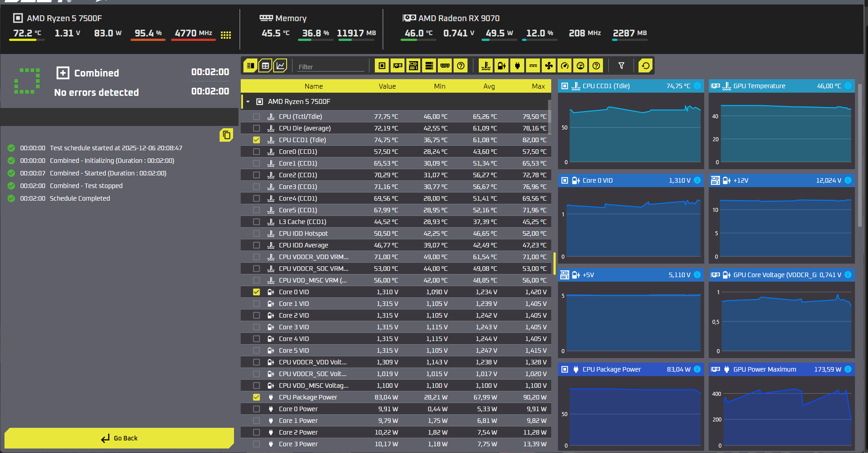868x453 pixels.
Task: Check the L3 Cache (CCD1) row checkbox
Action: click(x=256, y=222)
